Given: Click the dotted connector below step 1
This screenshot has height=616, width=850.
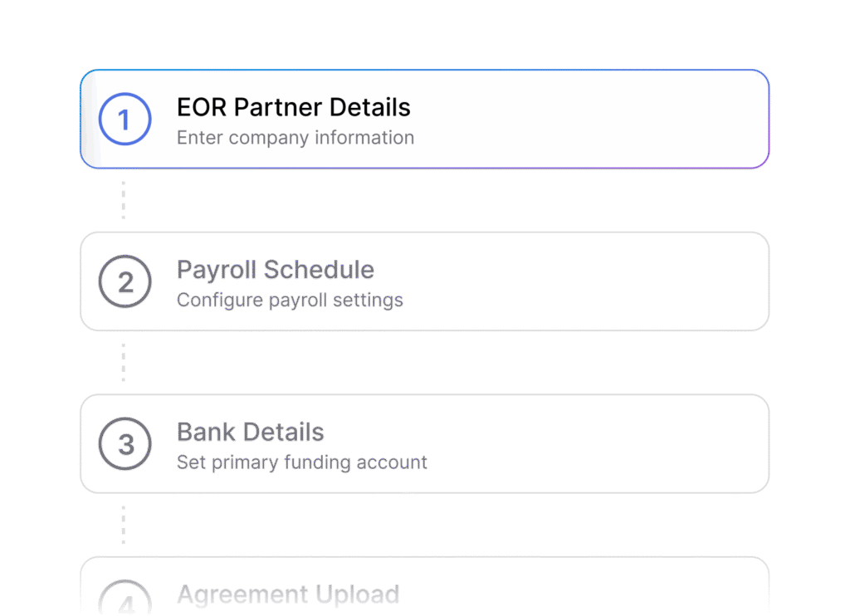Looking at the screenshot, I should (124, 200).
